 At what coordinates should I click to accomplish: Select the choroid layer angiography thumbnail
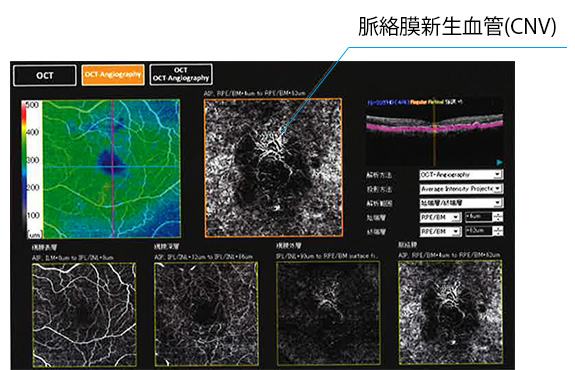click(x=450, y=312)
